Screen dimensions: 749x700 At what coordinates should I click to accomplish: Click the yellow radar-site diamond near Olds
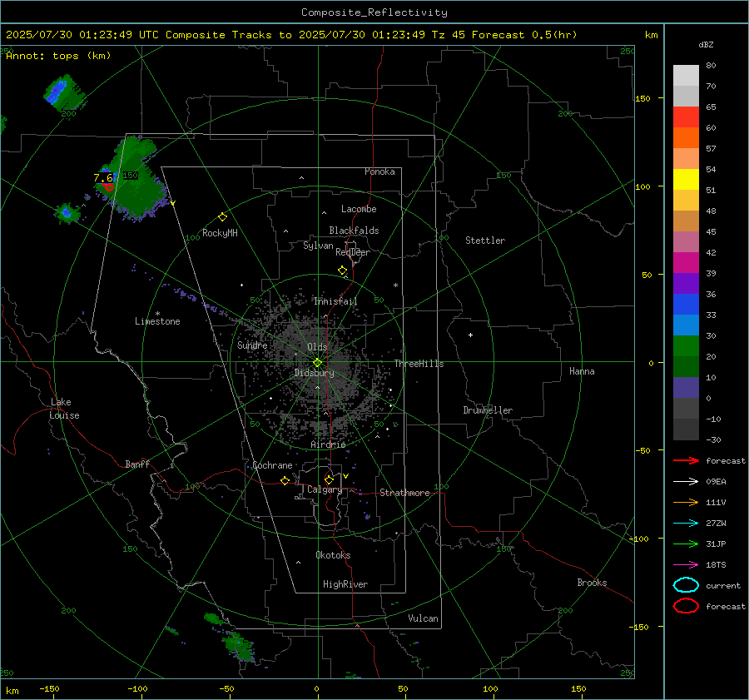point(318,363)
